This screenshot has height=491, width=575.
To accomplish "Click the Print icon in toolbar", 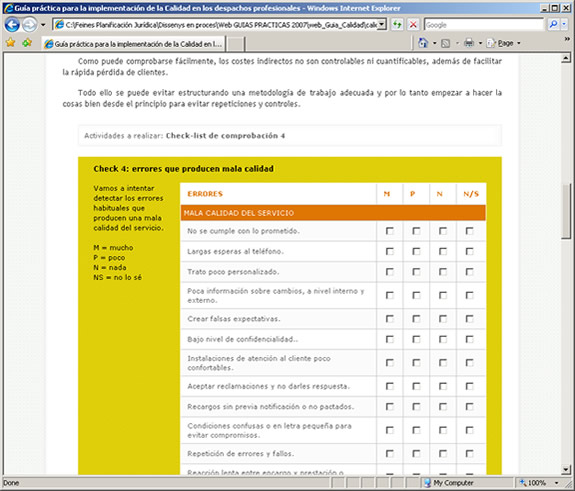I will tap(469, 43).
